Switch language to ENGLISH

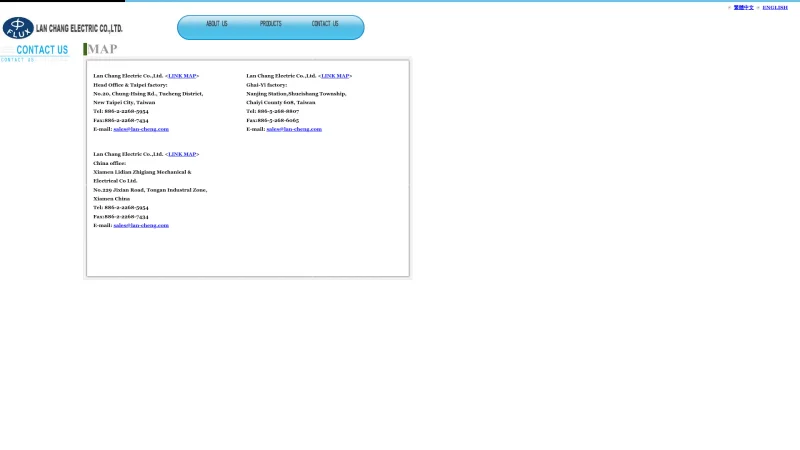pyautogui.click(x=775, y=8)
